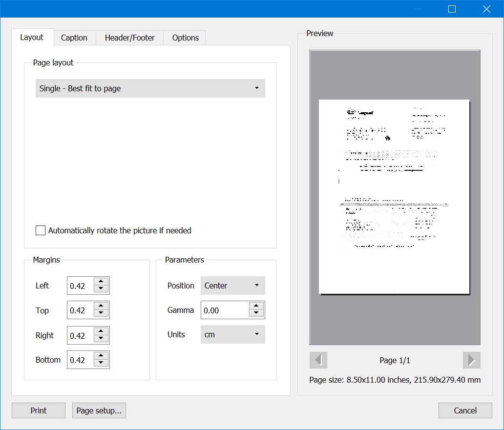Raise the Gamma value with up arrow
504x430 pixels.
(256, 306)
